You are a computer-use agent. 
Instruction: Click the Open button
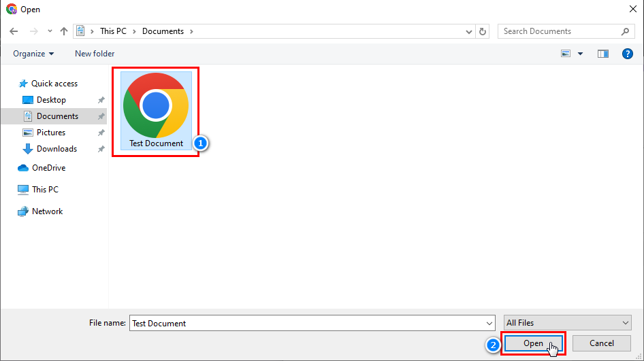coord(534,343)
